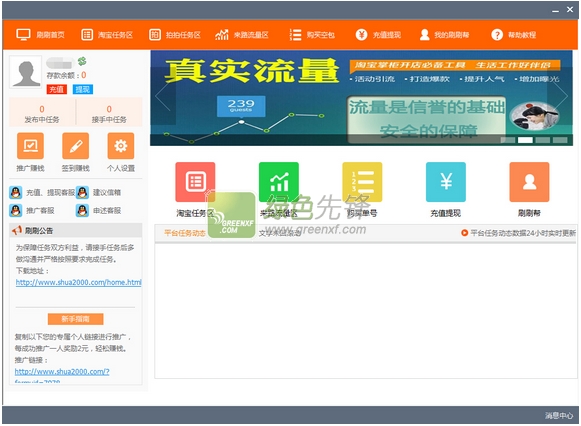Close the application window
The height and width of the screenshot is (426, 581).
(x=570, y=10)
